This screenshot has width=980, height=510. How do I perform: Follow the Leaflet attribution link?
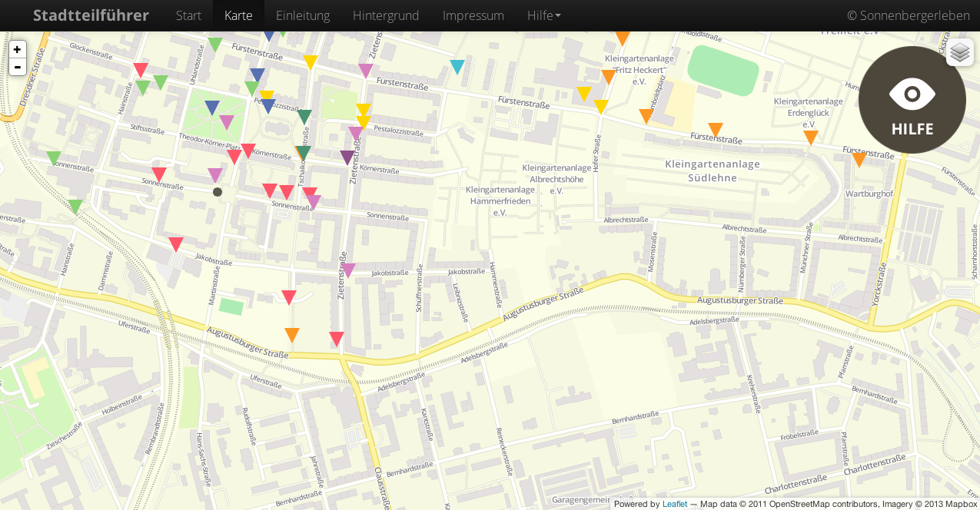[x=674, y=504]
